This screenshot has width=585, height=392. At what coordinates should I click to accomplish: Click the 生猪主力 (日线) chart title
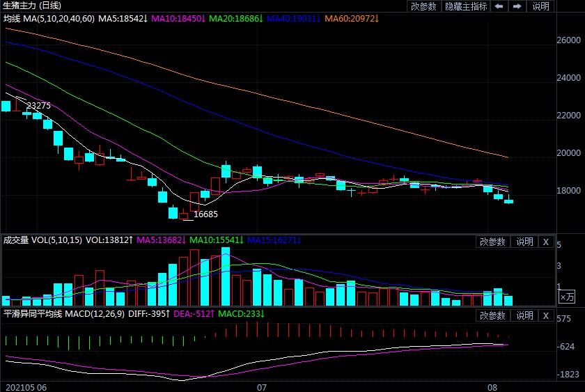pyautogui.click(x=33, y=6)
